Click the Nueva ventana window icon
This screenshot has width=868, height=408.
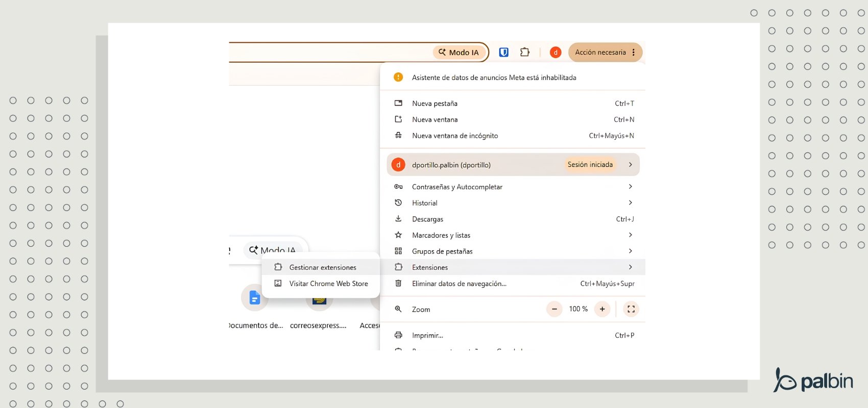[x=398, y=119]
